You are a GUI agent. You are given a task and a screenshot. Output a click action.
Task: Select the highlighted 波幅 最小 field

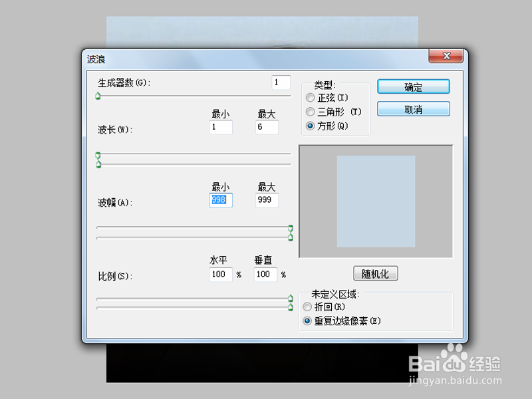[220, 200]
